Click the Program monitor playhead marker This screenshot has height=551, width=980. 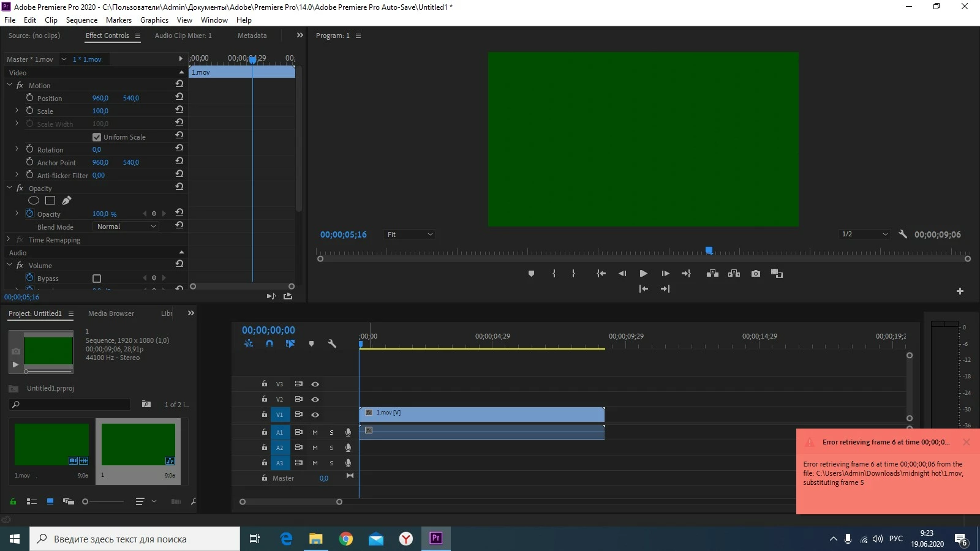[709, 250]
